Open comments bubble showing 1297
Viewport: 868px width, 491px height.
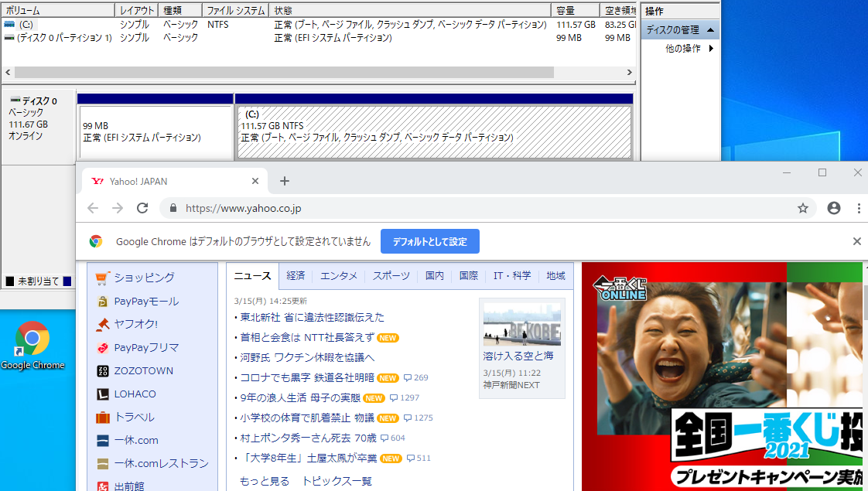click(x=404, y=397)
